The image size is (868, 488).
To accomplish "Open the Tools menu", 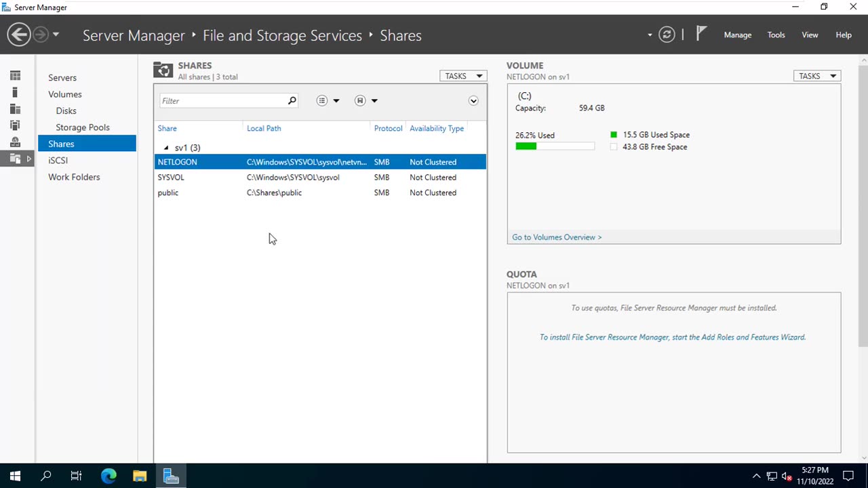I will click(776, 35).
